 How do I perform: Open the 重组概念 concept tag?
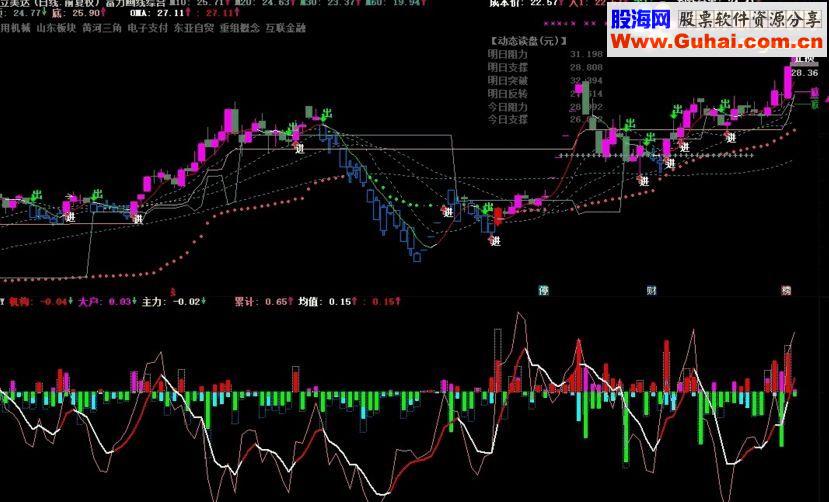[240, 28]
